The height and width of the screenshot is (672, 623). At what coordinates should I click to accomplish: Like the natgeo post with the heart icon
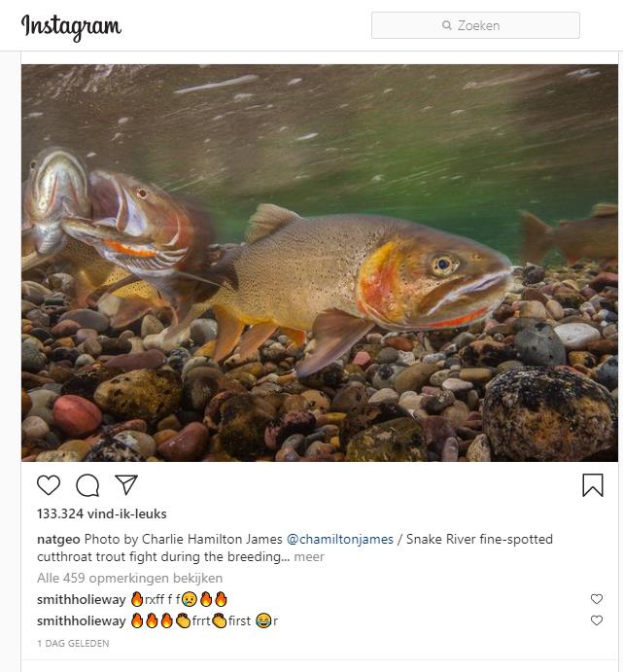click(49, 484)
